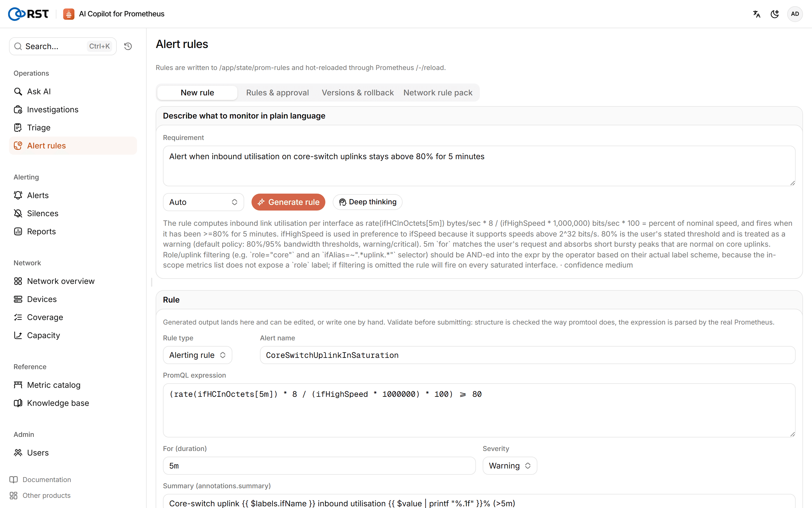Open the Devices page
Screen dimensions: 812x508
click(73, 299)
